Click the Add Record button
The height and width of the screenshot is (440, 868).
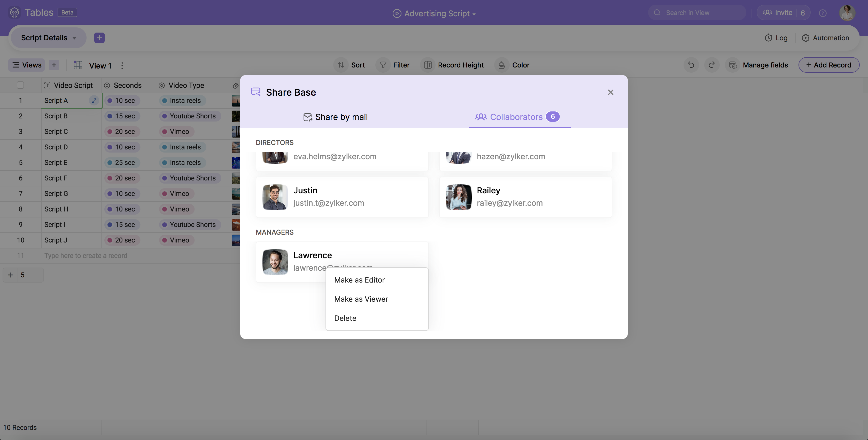[x=828, y=65]
